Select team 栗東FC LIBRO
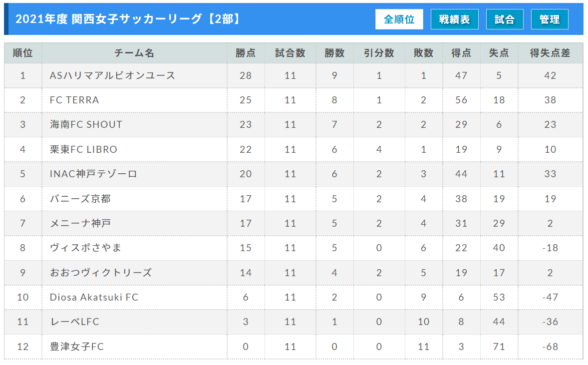This screenshot has width=588, height=365. tap(83, 149)
